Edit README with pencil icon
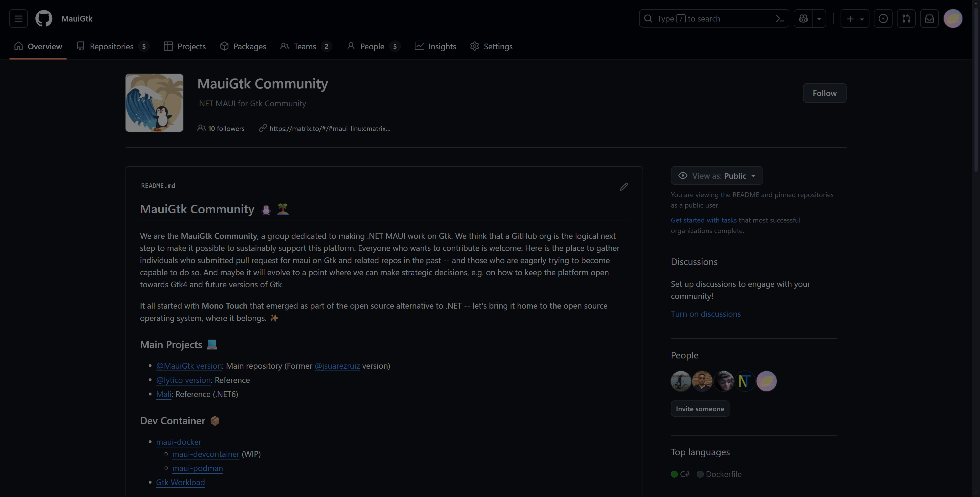 pyautogui.click(x=624, y=187)
